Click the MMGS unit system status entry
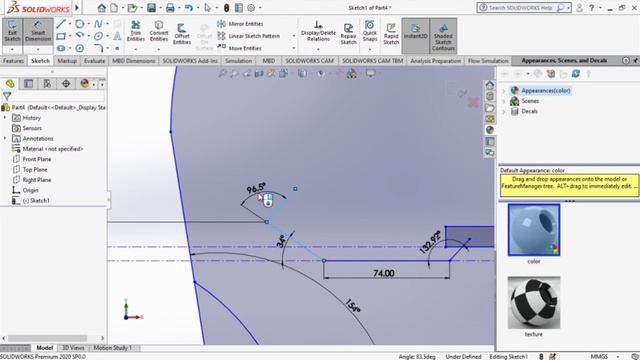 click(x=599, y=356)
